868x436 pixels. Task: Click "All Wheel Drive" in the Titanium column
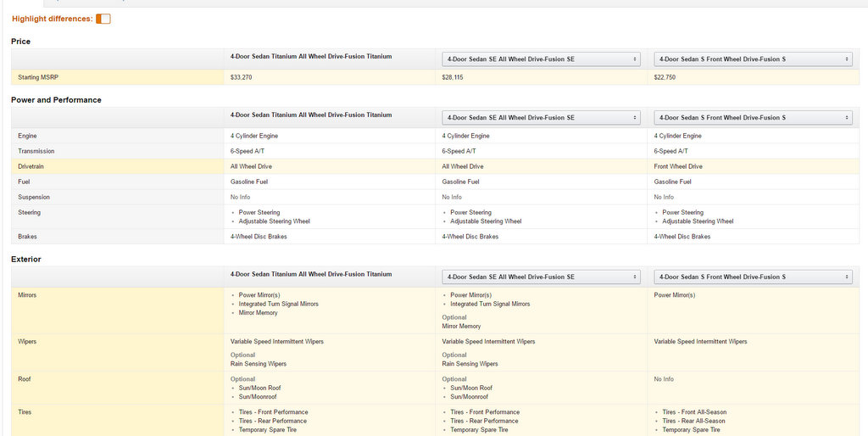tap(251, 166)
